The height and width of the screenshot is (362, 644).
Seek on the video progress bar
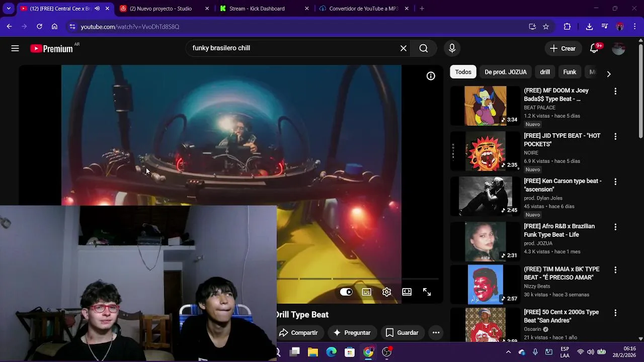[358, 279]
